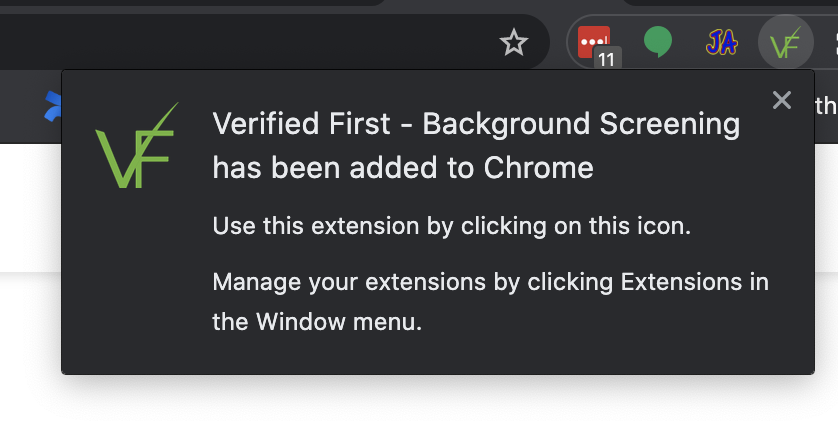Click the large green VF logo in popup
Screen dimensions: 838x438
pyautogui.click(x=137, y=145)
